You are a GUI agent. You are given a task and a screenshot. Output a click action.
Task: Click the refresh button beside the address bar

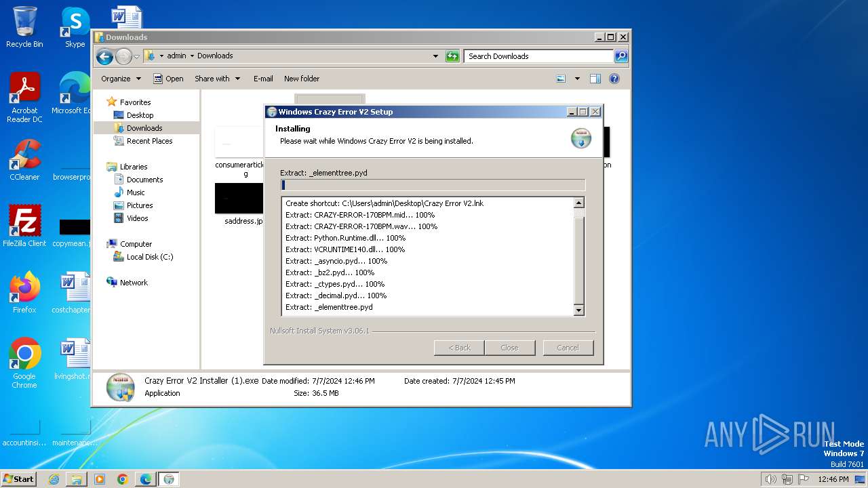(452, 56)
